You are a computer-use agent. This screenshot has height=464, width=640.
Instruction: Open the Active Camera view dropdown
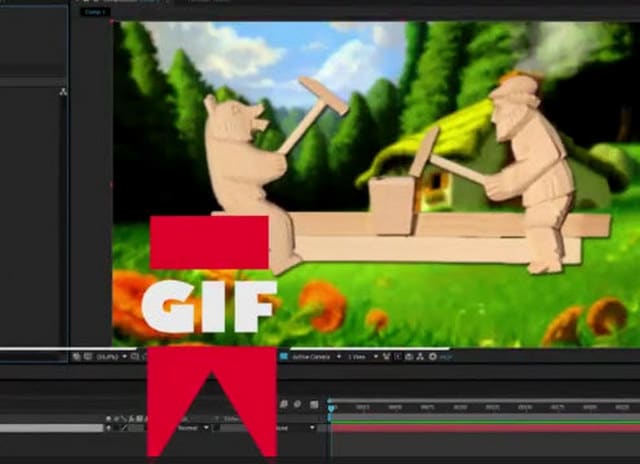(x=316, y=357)
